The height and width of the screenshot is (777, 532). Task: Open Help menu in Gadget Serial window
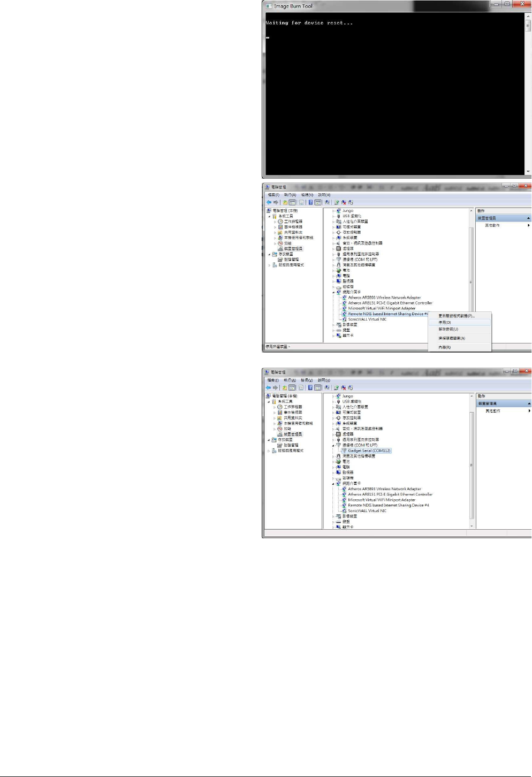click(324, 380)
